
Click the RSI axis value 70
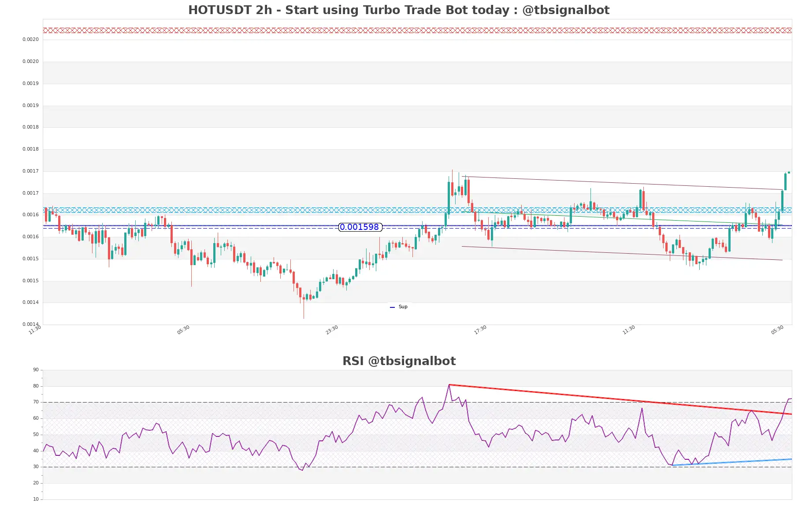point(36,402)
